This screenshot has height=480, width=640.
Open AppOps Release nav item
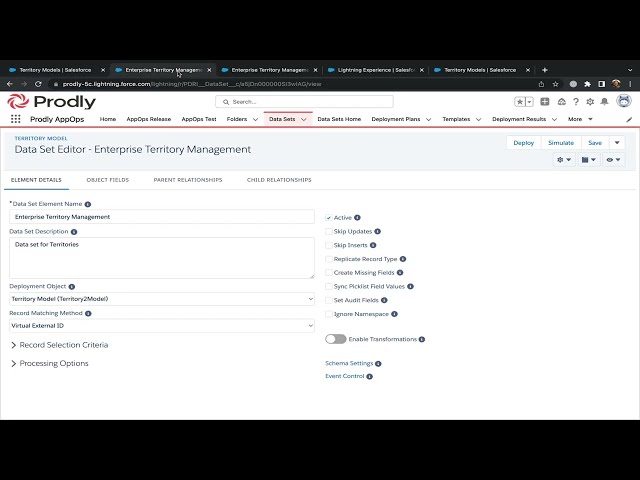coord(149,119)
